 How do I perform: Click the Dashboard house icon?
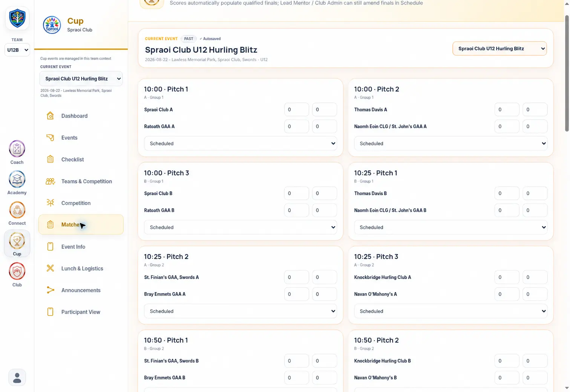coord(50,116)
